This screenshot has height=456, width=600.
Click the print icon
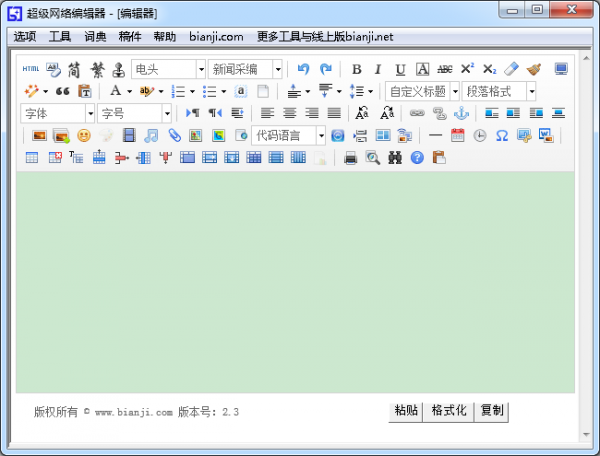click(x=350, y=157)
